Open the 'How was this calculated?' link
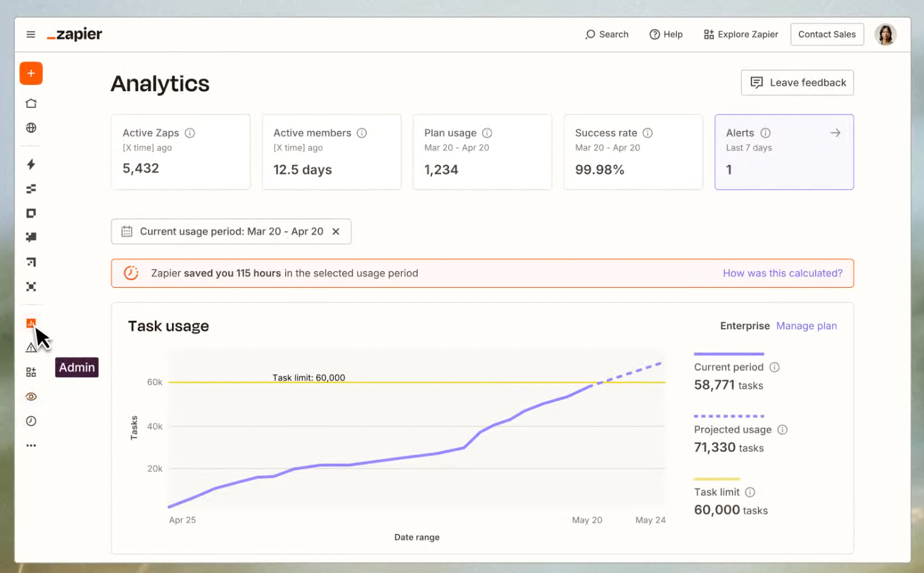Screen dimensions: 924x573 click(783, 273)
